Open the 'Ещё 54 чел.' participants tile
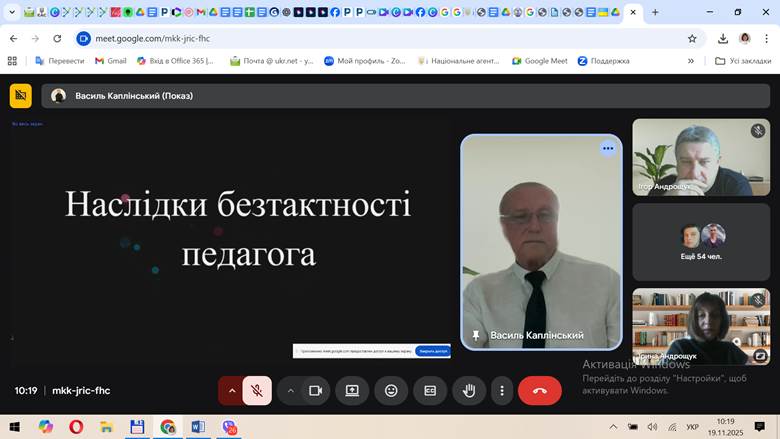 (700, 242)
